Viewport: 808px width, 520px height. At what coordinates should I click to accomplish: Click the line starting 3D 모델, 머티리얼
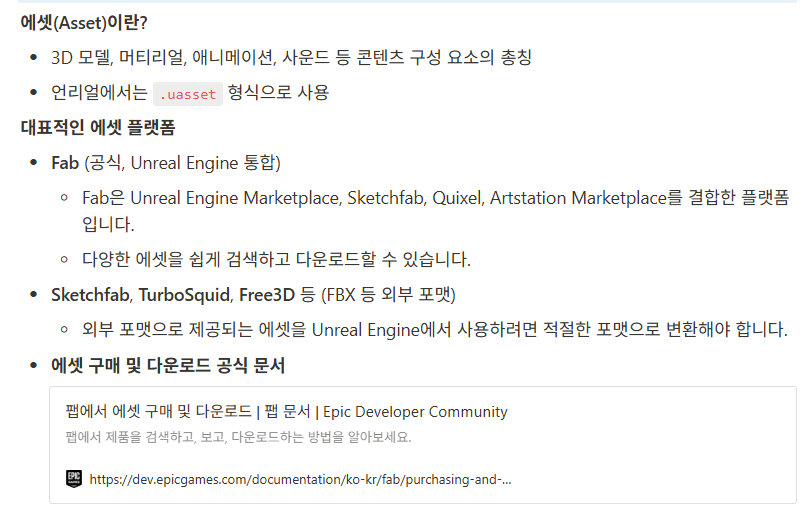click(291, 57)
